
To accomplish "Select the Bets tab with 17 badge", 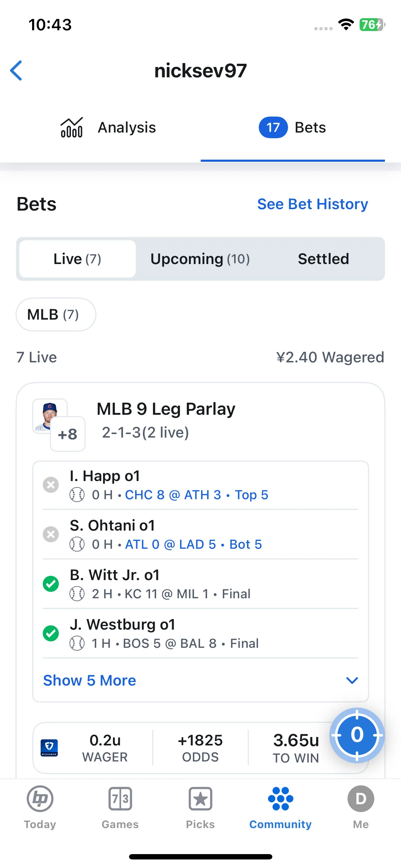I will point(293,128).
